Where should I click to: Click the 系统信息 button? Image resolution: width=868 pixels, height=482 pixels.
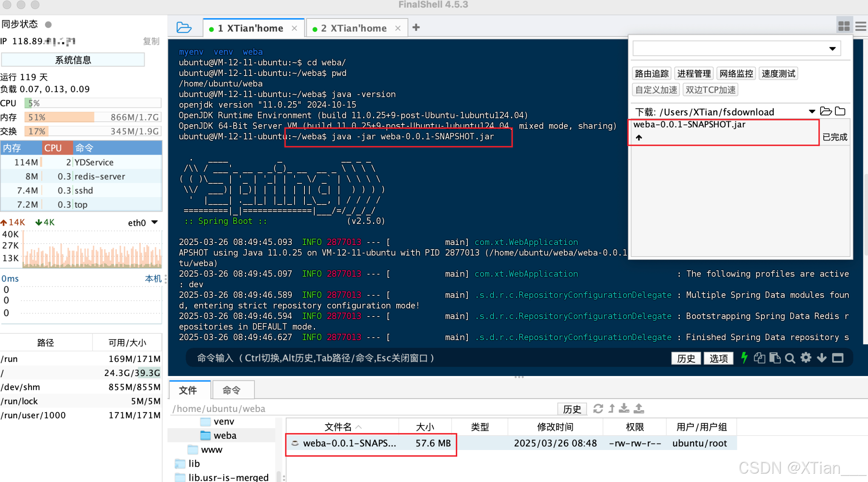click(x=73, y=60)
